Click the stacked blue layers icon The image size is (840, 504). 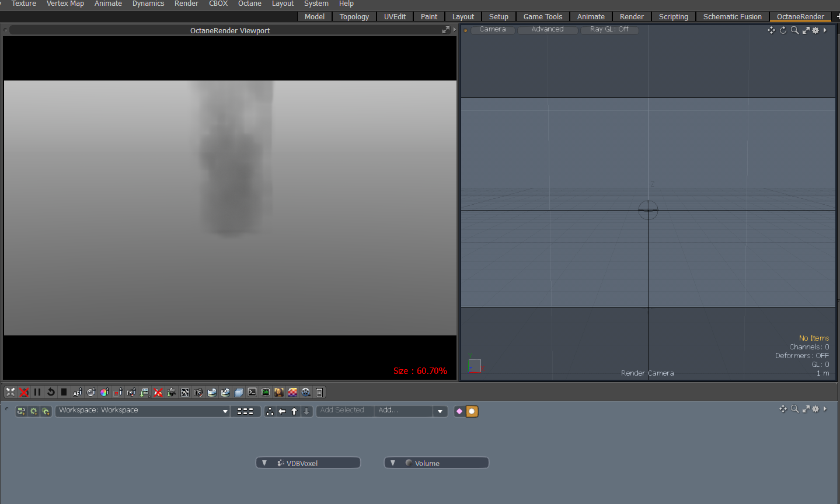coord(239,393)
